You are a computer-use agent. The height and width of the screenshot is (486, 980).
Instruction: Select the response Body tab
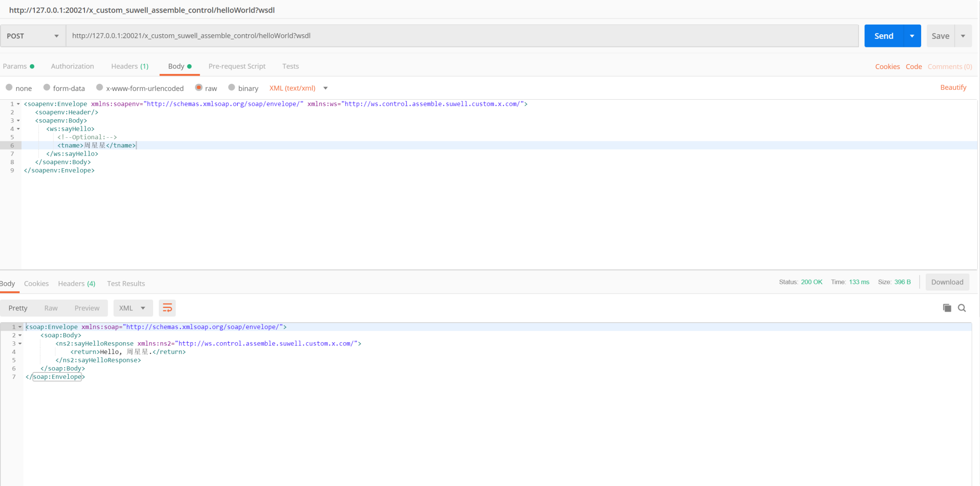click(7, 283)
